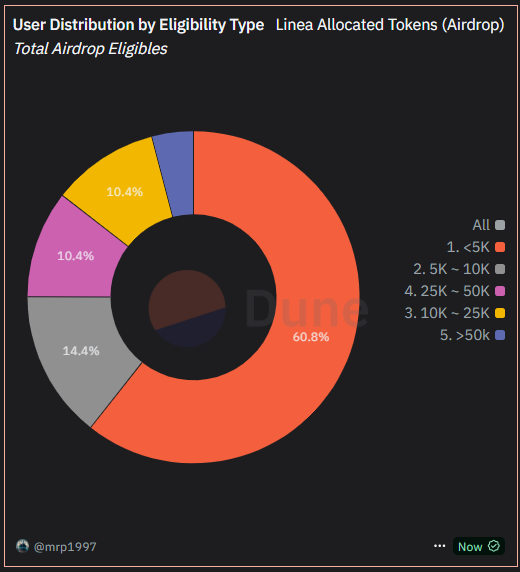Open the Linea Allocated Tokens (Airdrop) query link
This screenshot has width=520, height=572.
coord(390,25)
